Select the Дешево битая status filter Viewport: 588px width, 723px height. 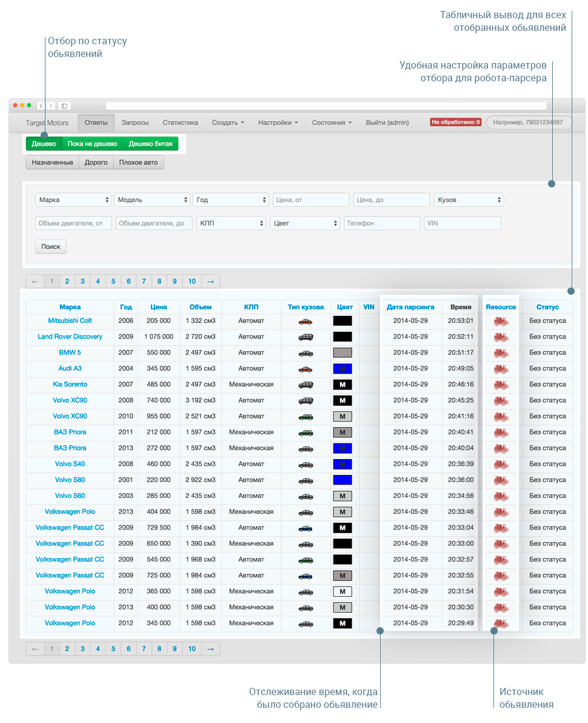click(x=150, y=144)
